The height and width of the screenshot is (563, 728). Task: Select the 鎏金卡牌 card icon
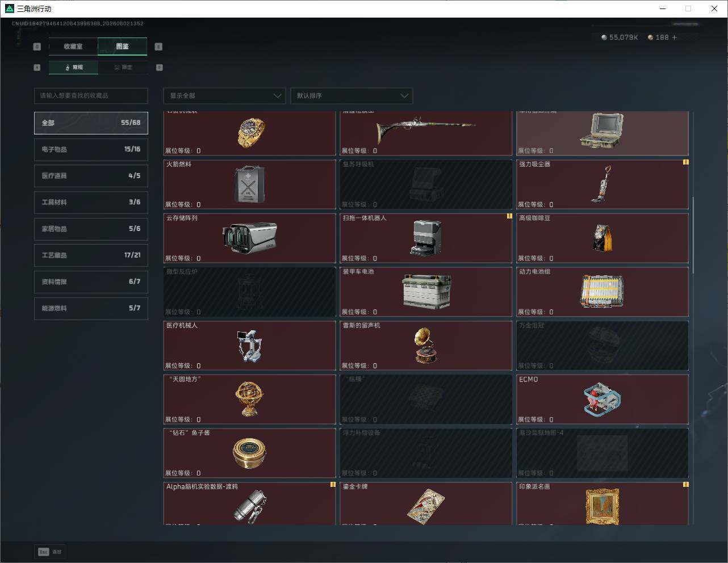[426, 506]
